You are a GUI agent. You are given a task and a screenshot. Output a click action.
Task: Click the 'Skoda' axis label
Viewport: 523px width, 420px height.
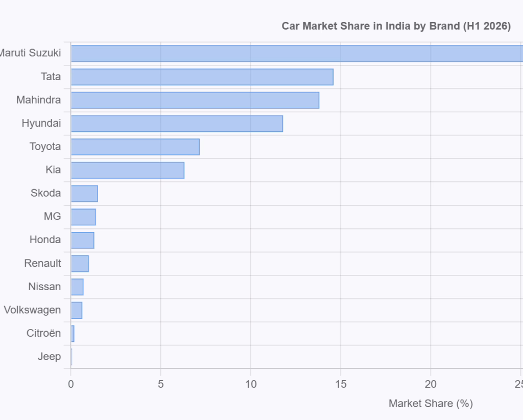45,193
